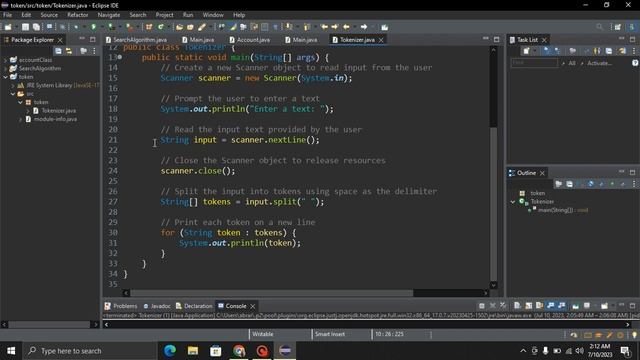
Task: Switch to the Declaration tab
Action: (194, 306)
